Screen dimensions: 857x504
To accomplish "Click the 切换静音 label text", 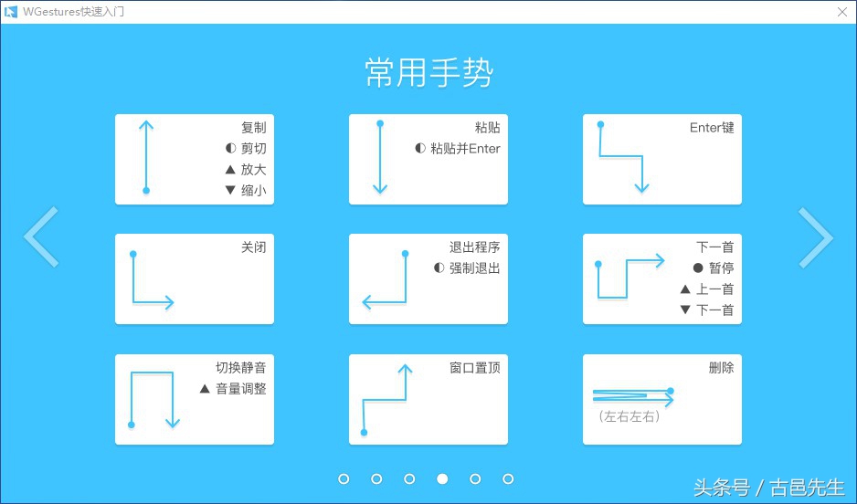I will click(x=241, y=367).
